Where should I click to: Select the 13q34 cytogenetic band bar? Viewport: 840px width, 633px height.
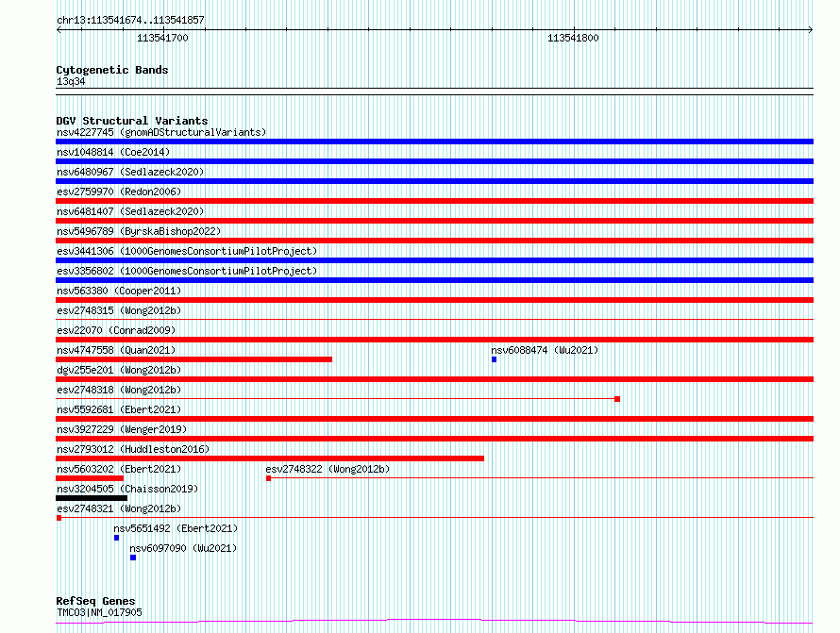point(434,92)
